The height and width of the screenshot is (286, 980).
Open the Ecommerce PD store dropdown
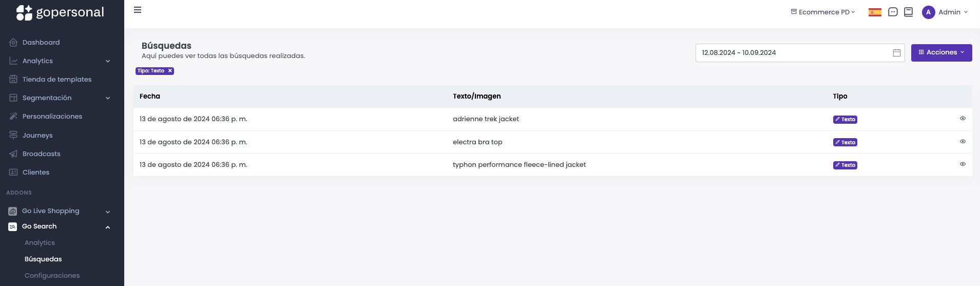(823, 12)
